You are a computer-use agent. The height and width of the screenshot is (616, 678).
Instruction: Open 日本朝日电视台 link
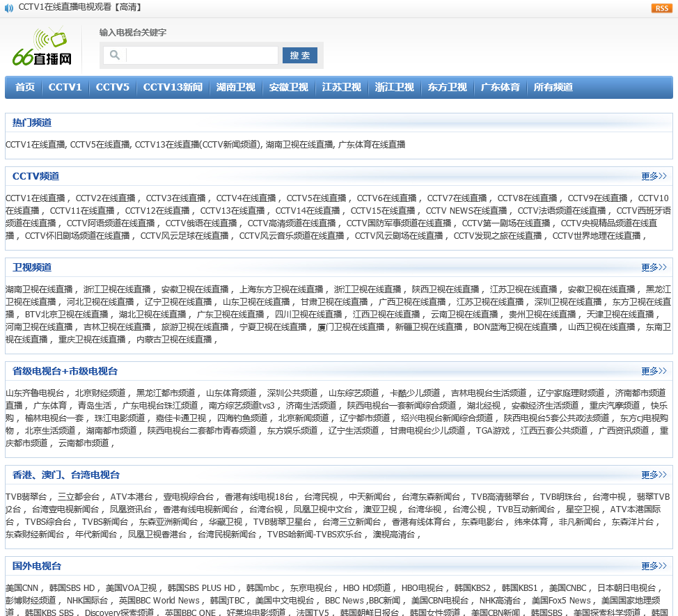(x=626, y=588)
